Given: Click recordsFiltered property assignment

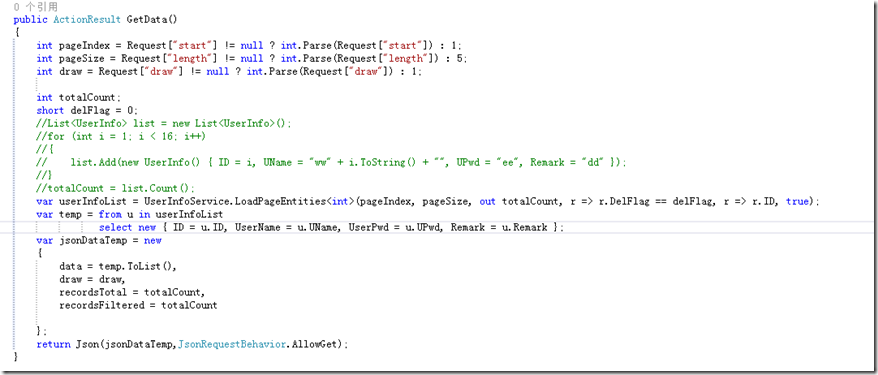Looking at the screenshot, I should [x=138, y=306].
